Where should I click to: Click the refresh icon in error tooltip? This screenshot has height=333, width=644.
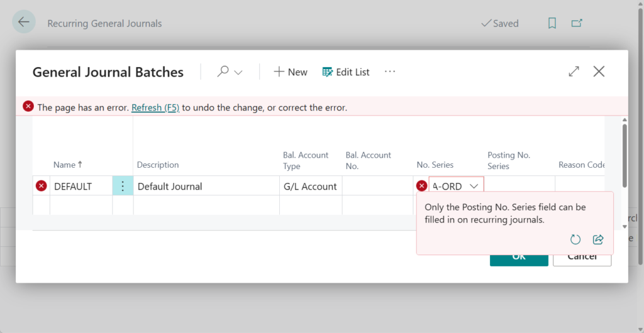pyautogui.click(x=575, y=239)
